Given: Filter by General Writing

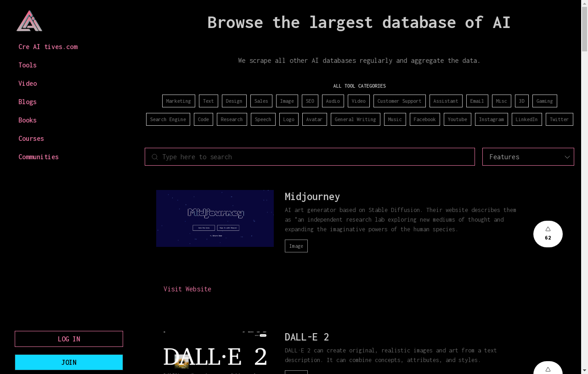Looking at the screenshot, I should tap(356, 119).
